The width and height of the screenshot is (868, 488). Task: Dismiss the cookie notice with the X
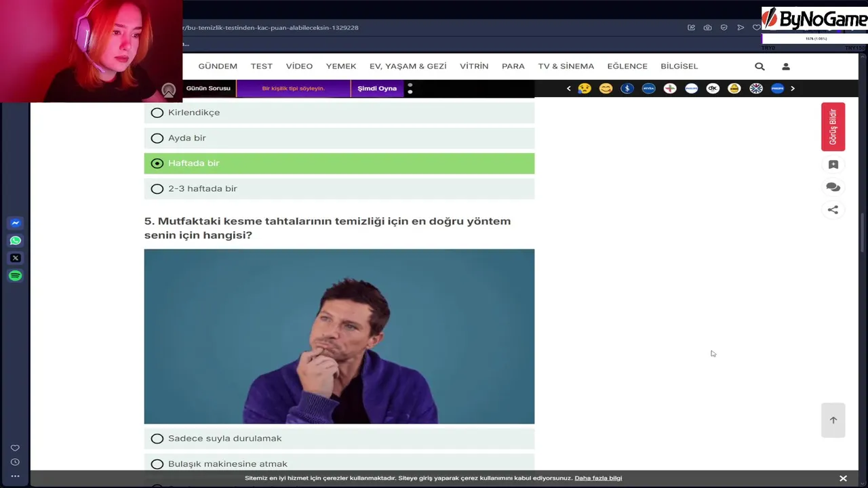tap(843, 479)
